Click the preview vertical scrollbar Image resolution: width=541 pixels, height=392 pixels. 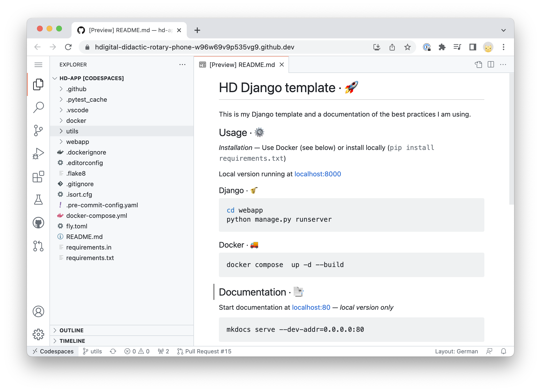[x=511, y=139]
